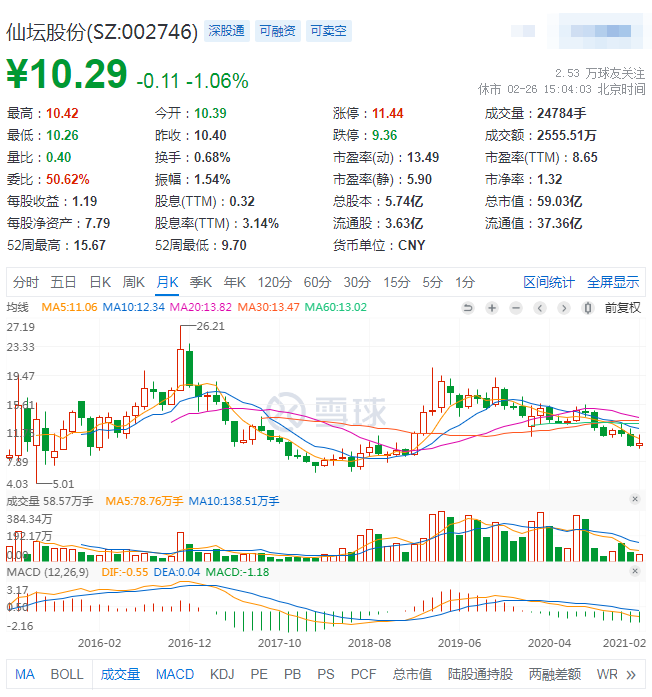Toggle the BOLL overlay indicator

[x=67, y=675]
